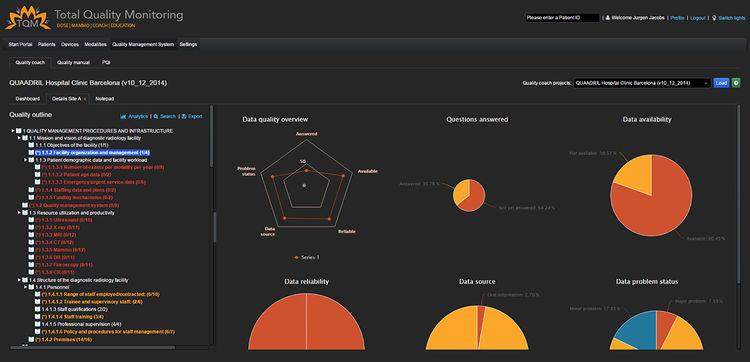Click the document icon of 1.3.3 MRI
Screen dimensions: 750x362
click(x=31, y=235)
